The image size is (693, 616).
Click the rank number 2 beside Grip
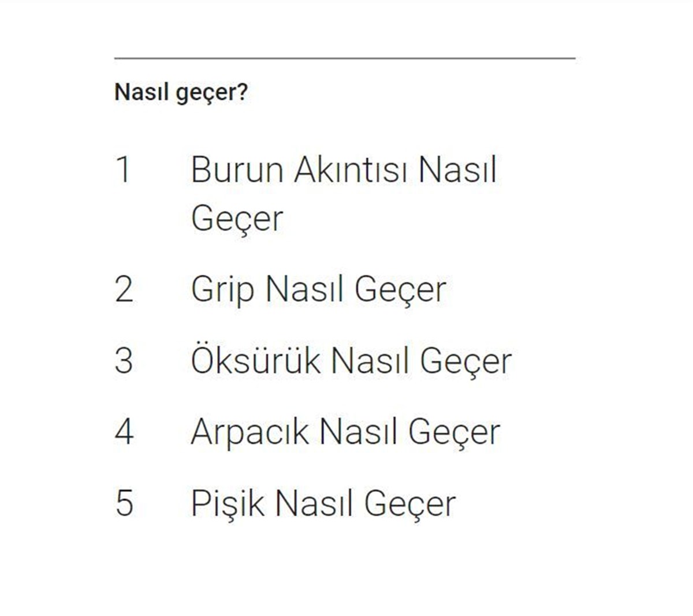pyautogui.click(x=124, y=289)
